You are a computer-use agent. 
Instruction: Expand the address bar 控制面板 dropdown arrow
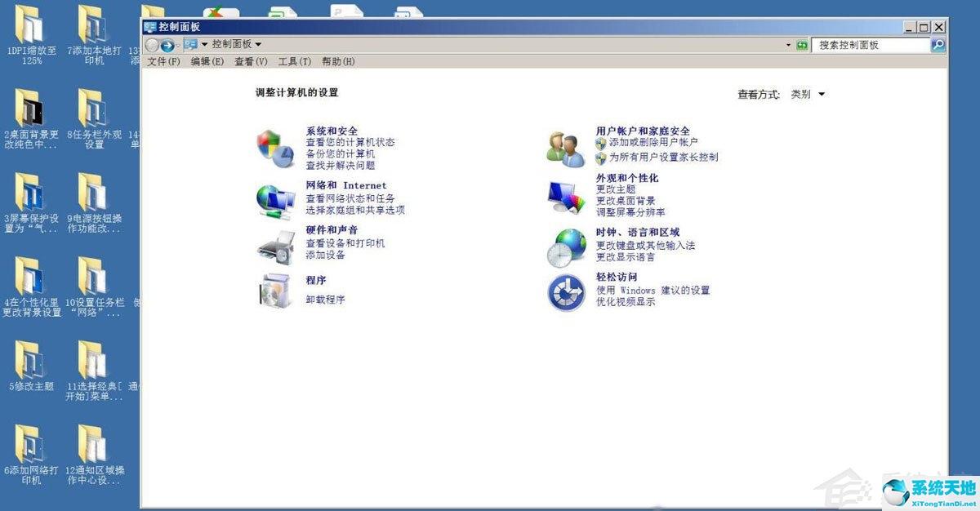point(257,44)
